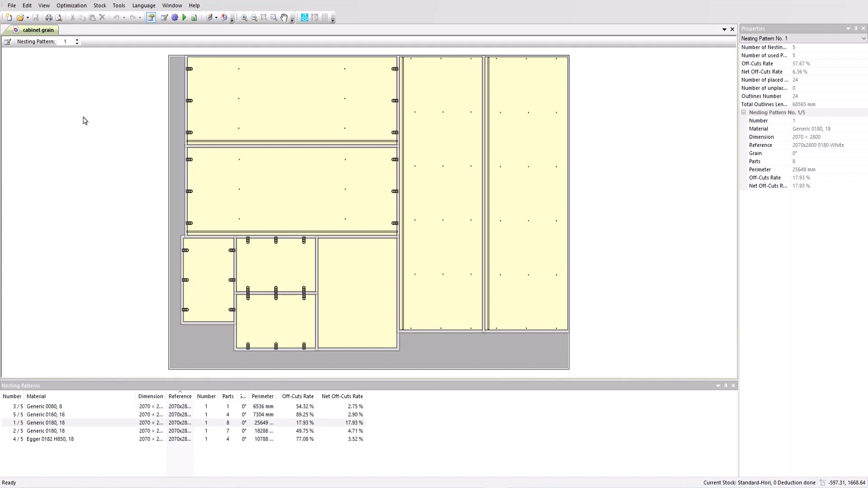
Task: Toggle pin on the Properties panel
Action: pos(856,28)
